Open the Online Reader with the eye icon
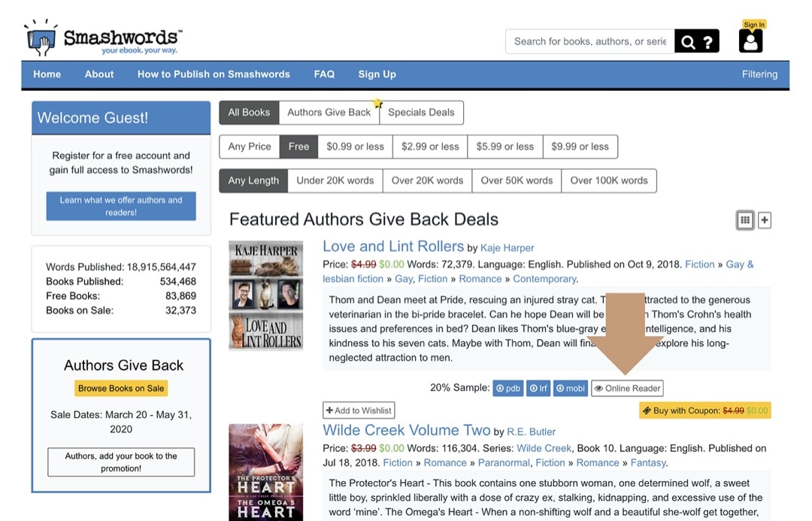Screen dimensions: 812x521 coord(627,388)
